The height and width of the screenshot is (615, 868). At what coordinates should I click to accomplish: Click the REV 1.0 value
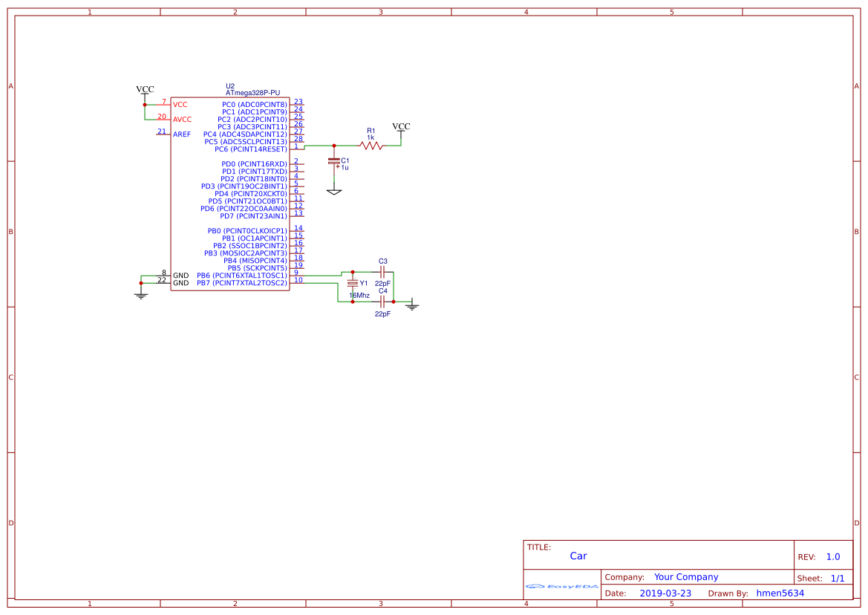coord(833,556)
